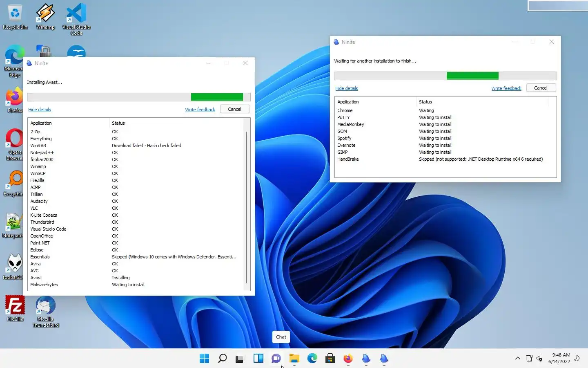Click 'Download failed - Hash check failed' status
Image resolution: width=588 pixels, height=368 pixels.
(x=147, y=146)
